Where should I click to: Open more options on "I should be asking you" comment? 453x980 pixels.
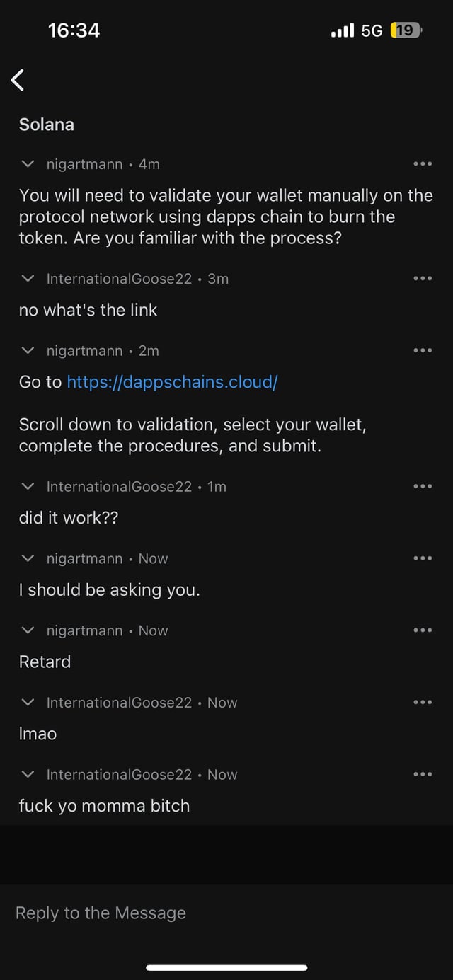422,559
